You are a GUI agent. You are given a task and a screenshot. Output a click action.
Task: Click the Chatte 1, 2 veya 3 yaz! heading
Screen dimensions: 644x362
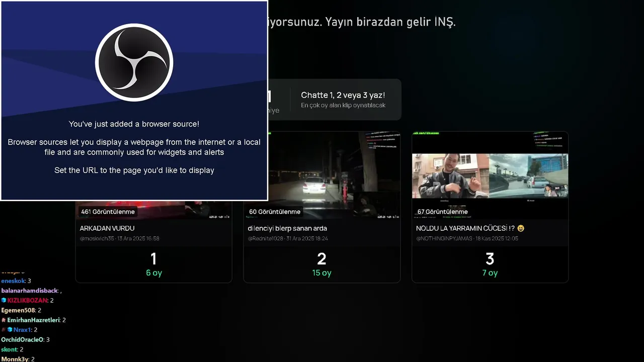(x=343, y=95)
